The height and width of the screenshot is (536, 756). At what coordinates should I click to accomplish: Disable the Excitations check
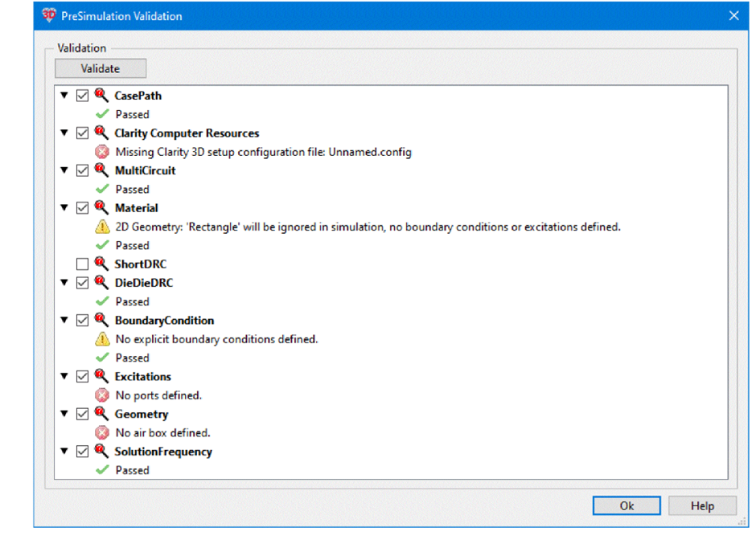click(82, 377)
